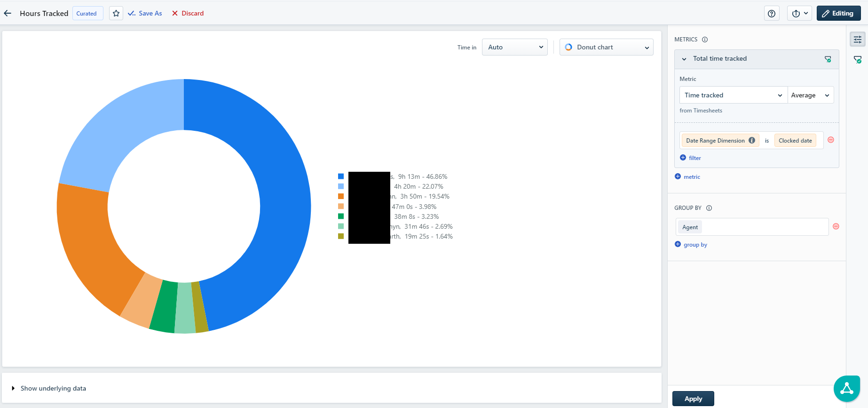
Task: Click info icon on Date Range Dimension
Action: [x=752, y=140]
